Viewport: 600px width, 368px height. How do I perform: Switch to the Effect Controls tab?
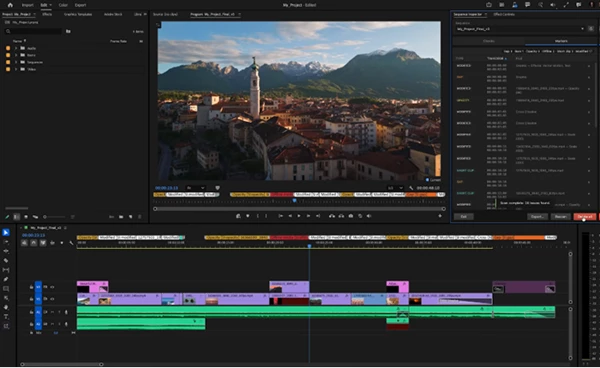pyautogui.click(x=504, y=15)
